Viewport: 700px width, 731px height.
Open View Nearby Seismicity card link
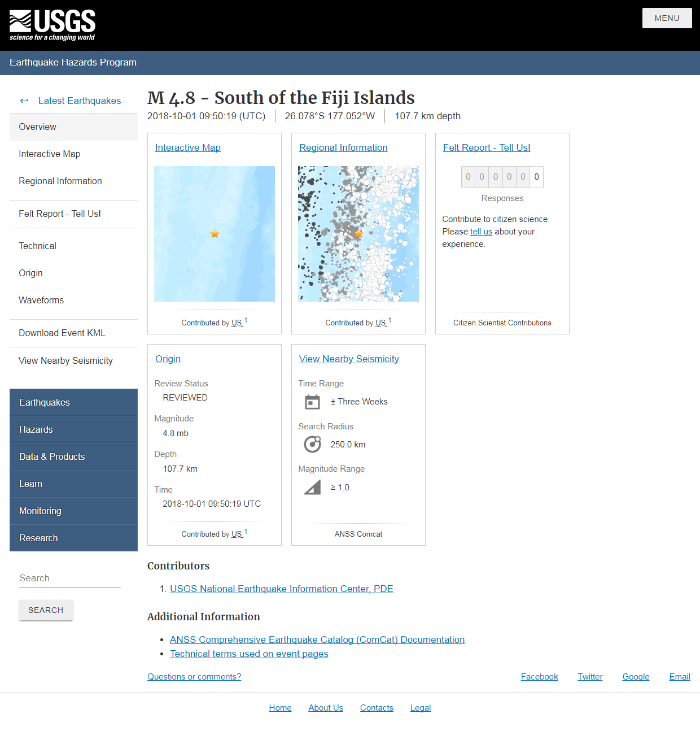[x=349, y=359]
